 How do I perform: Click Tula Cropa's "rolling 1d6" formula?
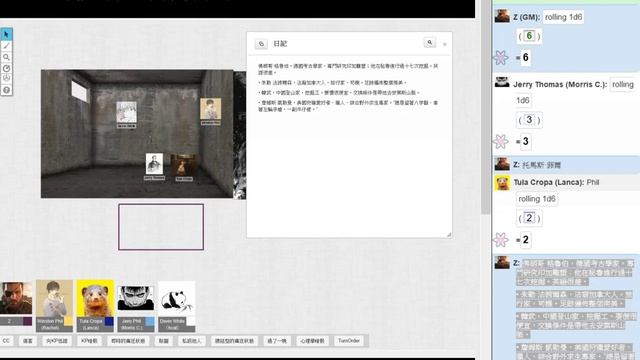pyautogui.click(x=537, y=199)
